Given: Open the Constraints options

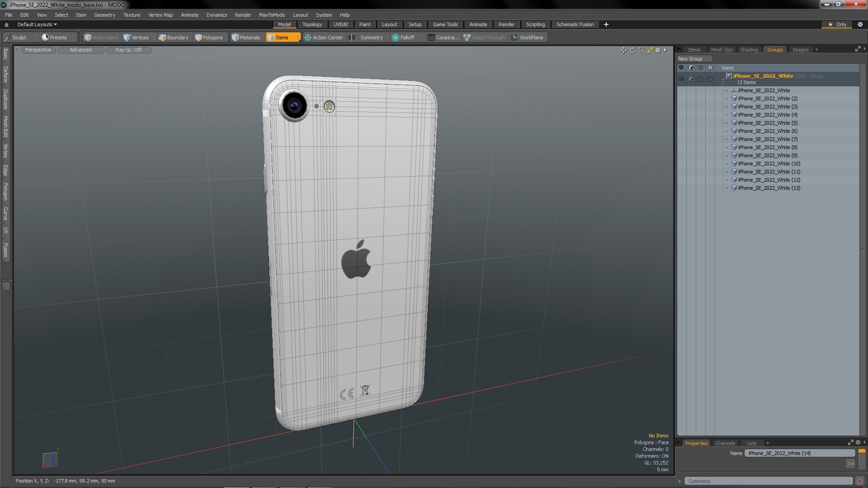Looking at the screenshot, I should tap(443, 38).
